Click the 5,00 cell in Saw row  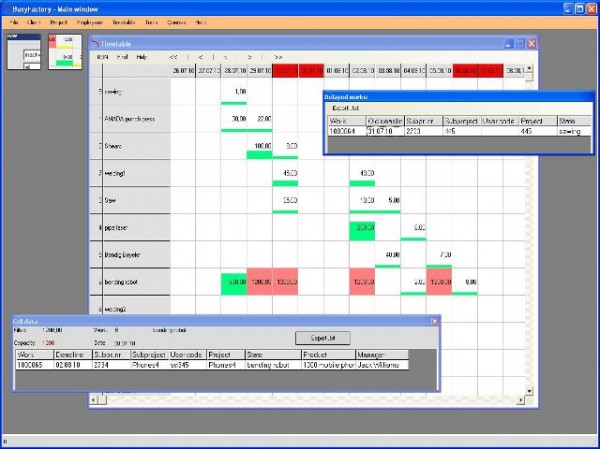[388, 200]
